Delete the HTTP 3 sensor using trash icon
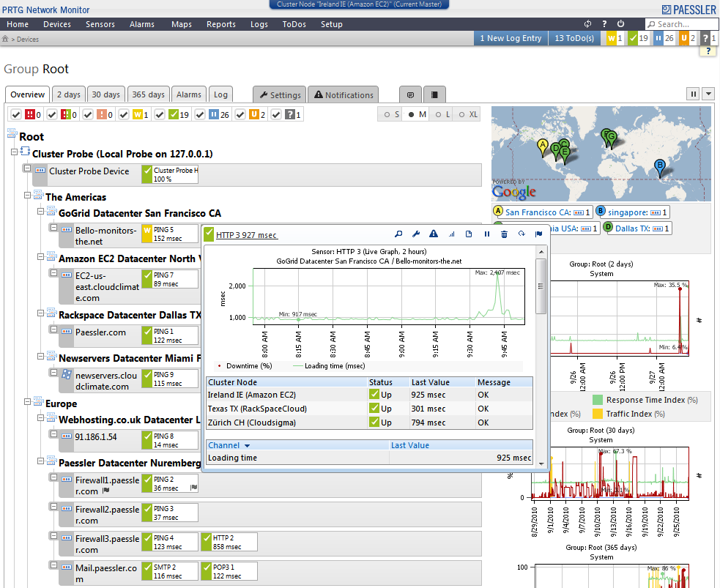 (505, 233)
